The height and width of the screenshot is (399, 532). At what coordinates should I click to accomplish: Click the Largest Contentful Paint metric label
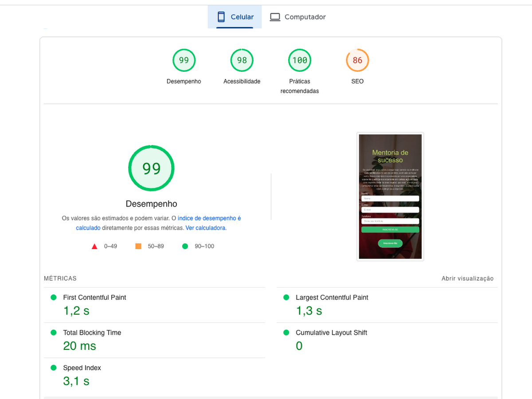(332, 297)
